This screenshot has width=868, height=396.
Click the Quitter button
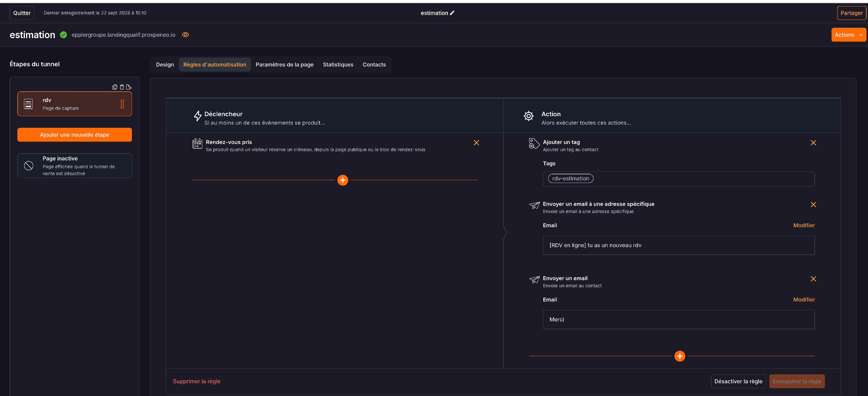click(x=22, y=13)
